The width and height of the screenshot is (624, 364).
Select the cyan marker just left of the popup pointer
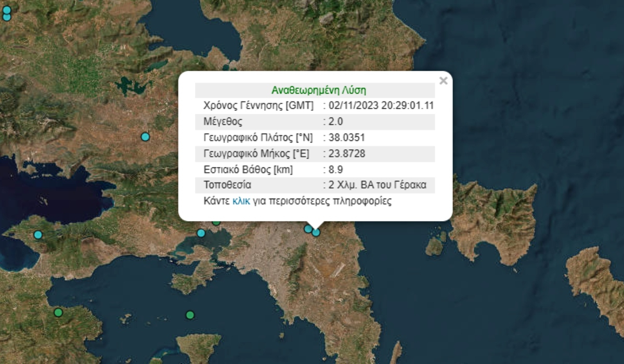tap(308, 229)
